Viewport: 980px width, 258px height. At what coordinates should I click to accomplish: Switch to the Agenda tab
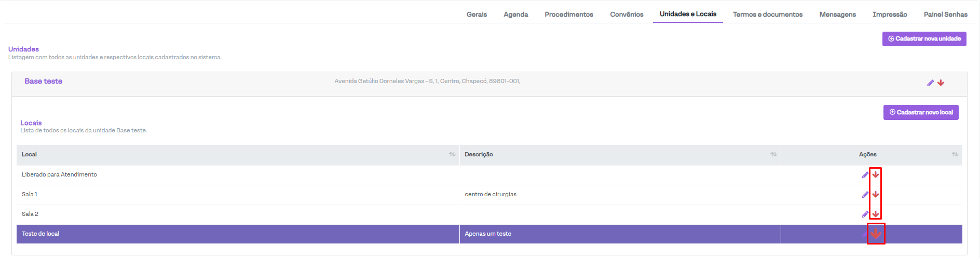click(515, 15)
